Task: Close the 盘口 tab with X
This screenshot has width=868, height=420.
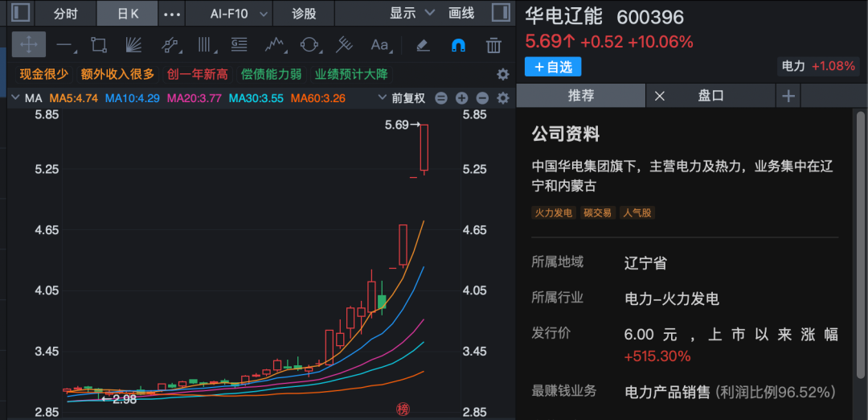Action: (x=659, y=96)
